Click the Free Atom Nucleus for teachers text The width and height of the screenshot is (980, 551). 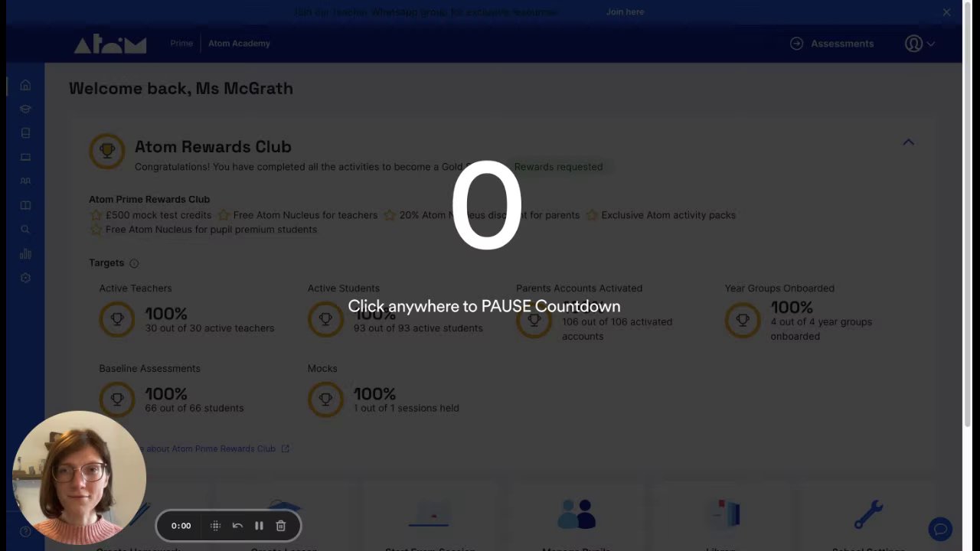point(305,215)
